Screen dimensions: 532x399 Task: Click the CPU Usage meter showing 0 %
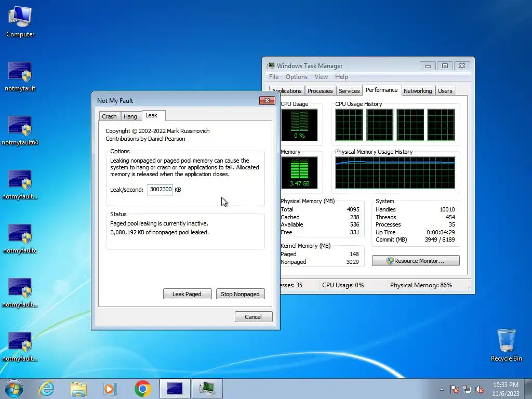coord(299,125)
